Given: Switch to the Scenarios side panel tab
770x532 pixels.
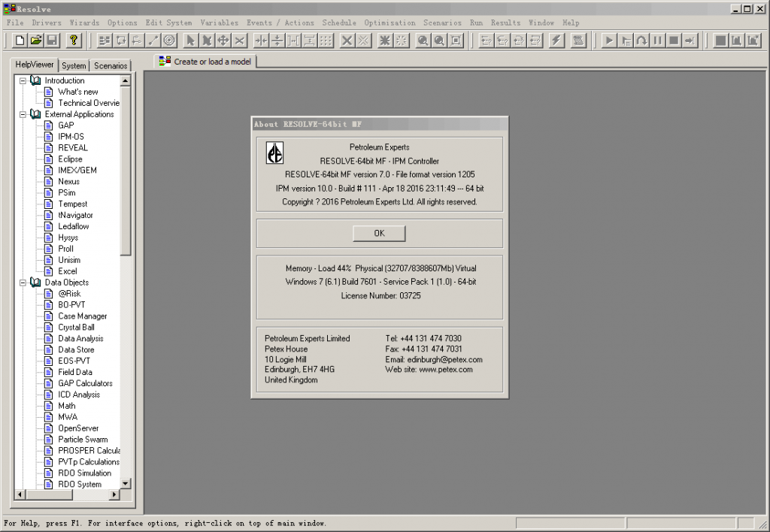Looking at the screenshot, I should click(111, 66).
